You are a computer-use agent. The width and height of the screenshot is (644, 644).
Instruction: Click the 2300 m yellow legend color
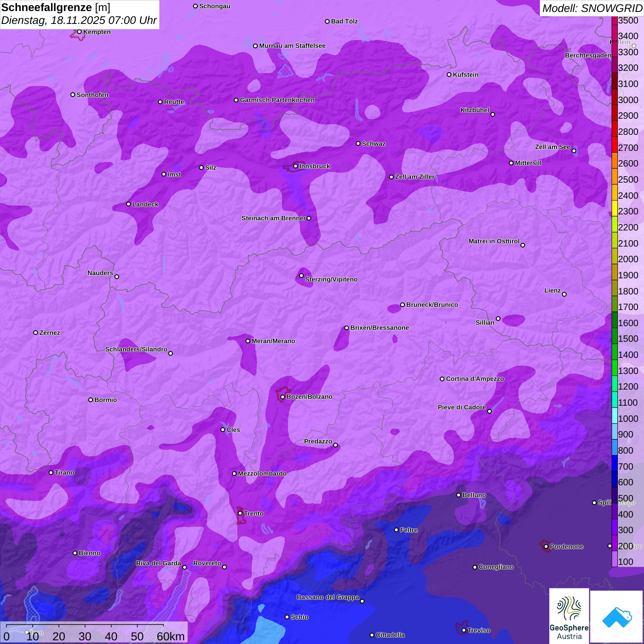pos(615,208)
